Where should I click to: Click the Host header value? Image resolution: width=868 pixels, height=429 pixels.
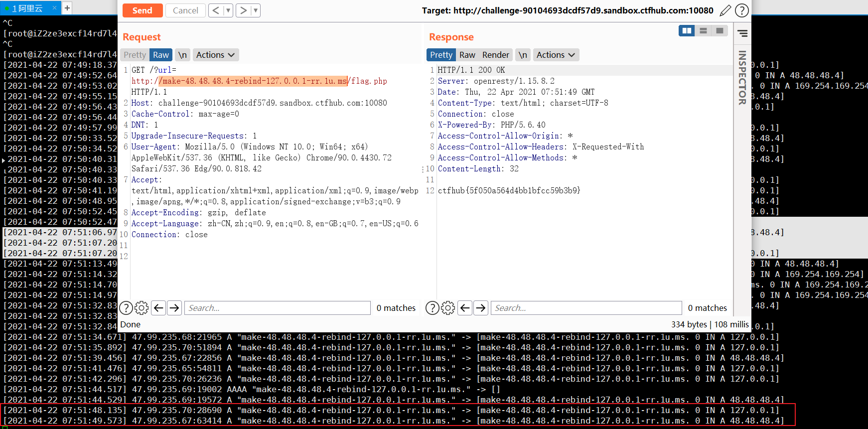click(x=273, y=103)
